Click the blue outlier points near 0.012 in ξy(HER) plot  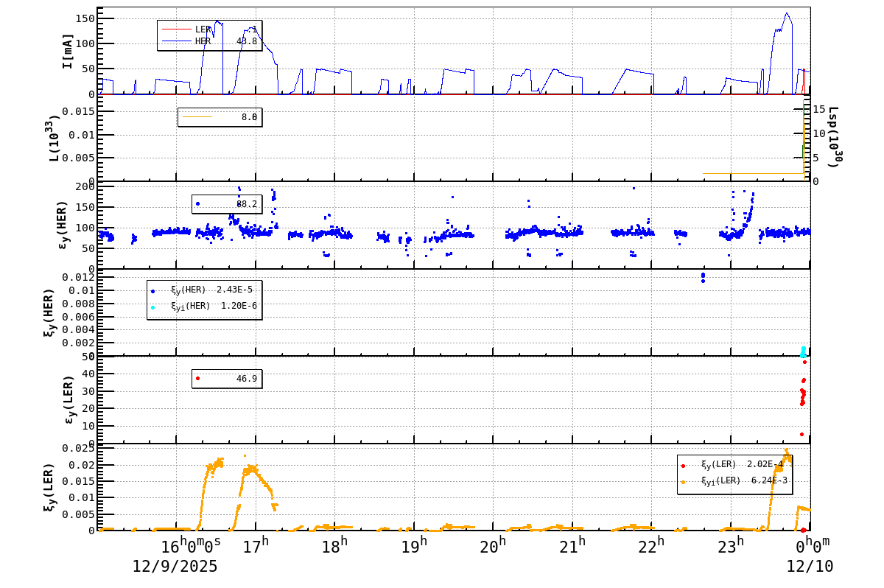(703, 277)
